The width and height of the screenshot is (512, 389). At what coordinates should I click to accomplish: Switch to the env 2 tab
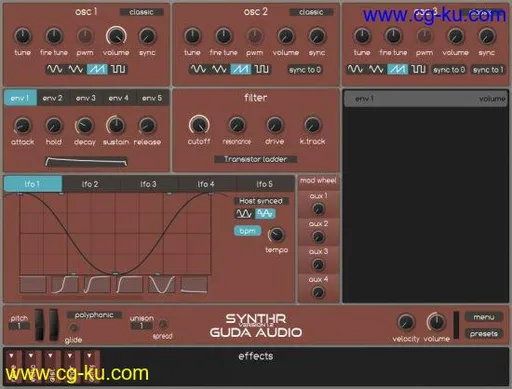pos(53,98)
